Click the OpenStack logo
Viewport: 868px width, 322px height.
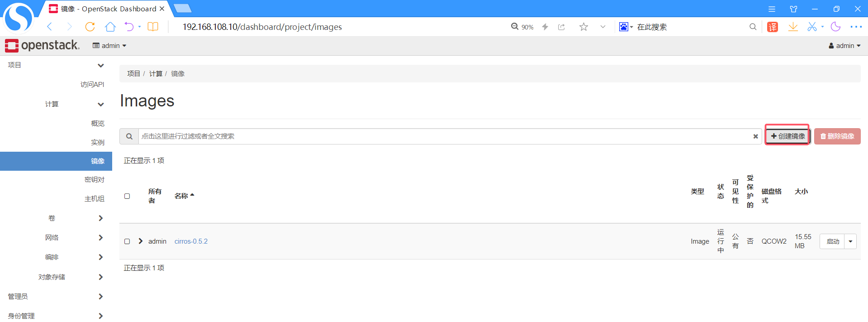point(42,45)
